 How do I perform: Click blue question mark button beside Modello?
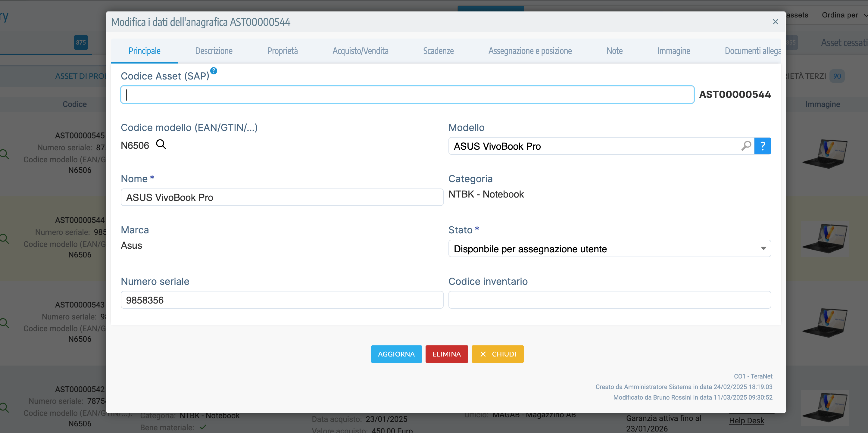(x=763, y=146)
